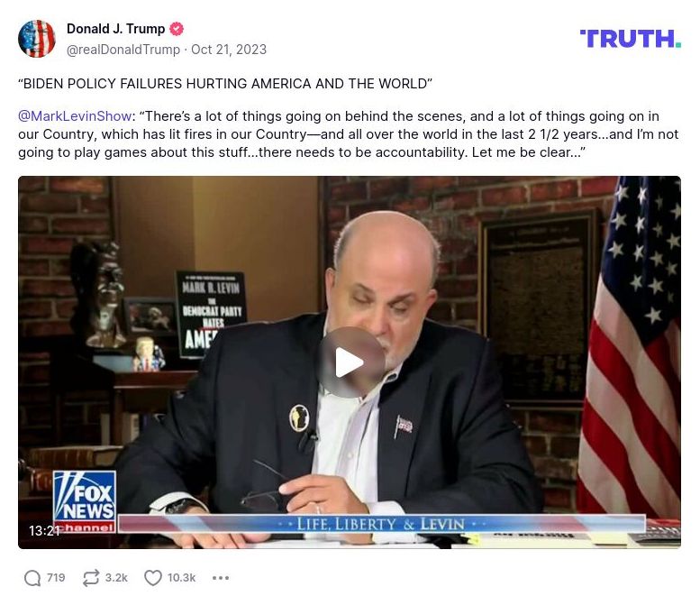
Task: Click the profile avatar image
Action: click(37, 39)
